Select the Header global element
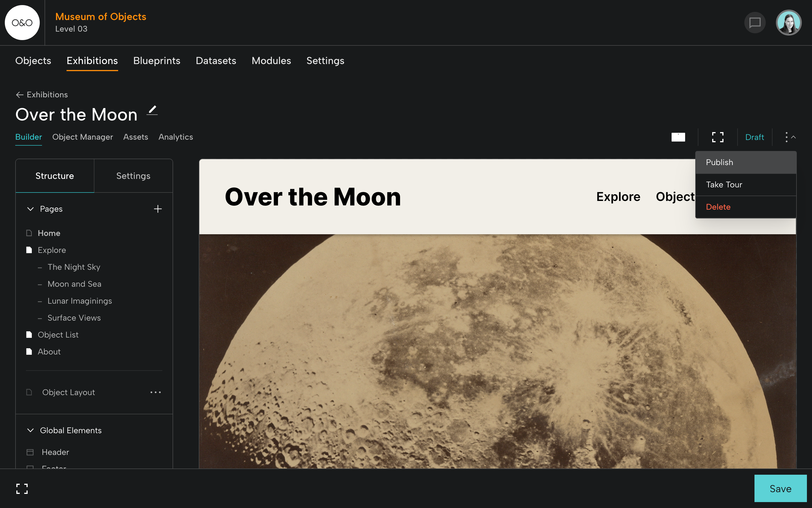The height and width of the screenshot is (508, 812). click(x=55, y=452)
